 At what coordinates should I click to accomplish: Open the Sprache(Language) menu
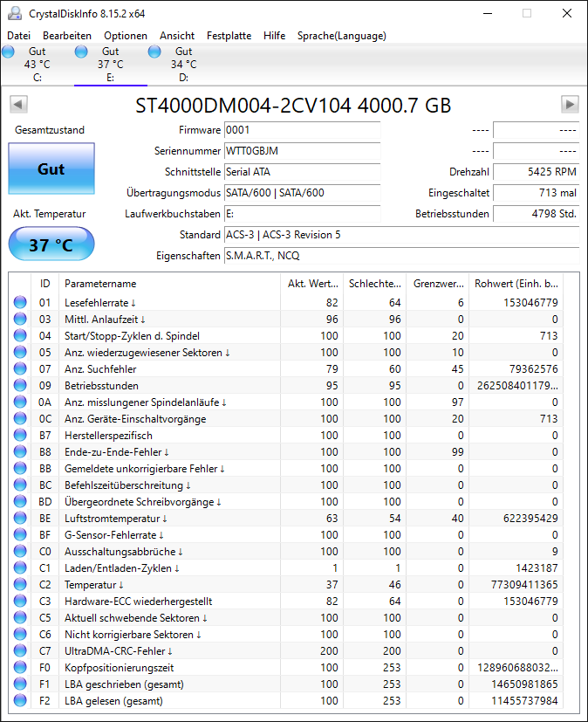(x=341, y=36)
